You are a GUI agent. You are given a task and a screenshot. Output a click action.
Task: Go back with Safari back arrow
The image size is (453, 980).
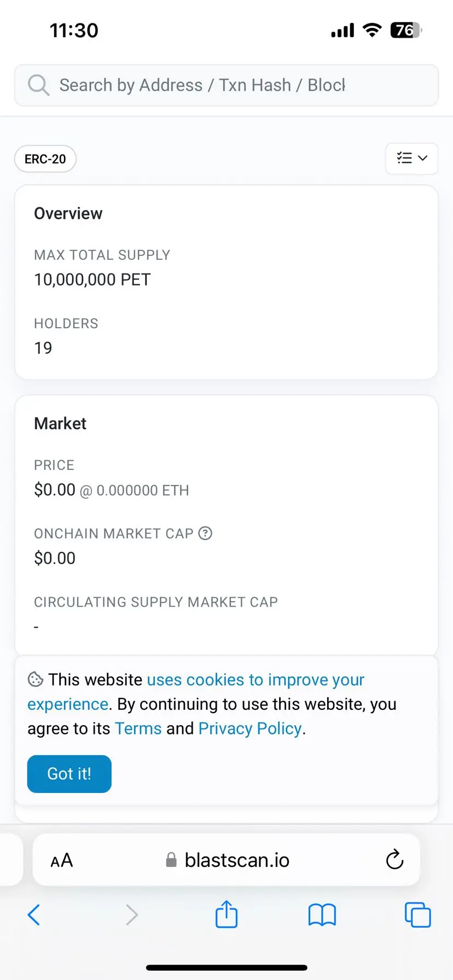(x=34, y=914)
